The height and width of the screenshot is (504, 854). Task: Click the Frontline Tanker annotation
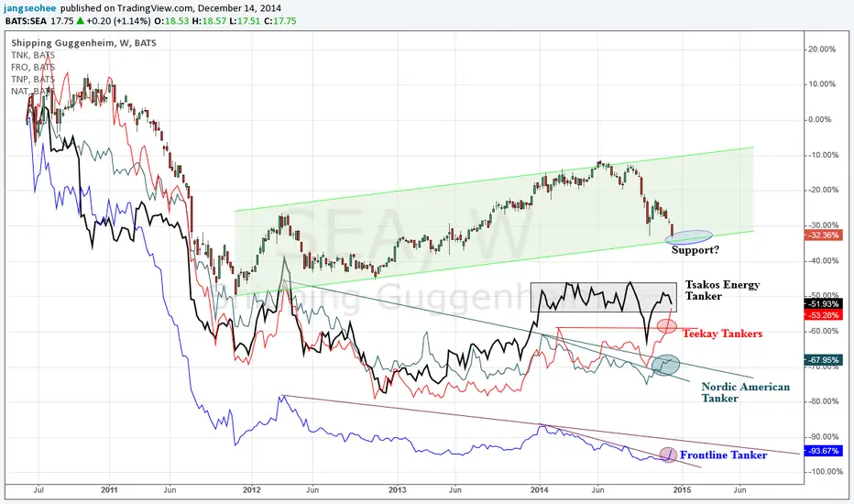723,455
